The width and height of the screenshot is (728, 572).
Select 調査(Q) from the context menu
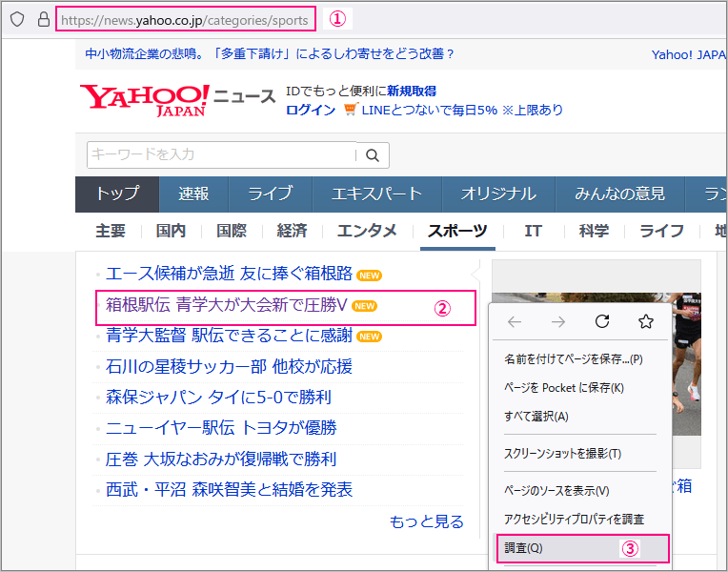click(x=523, y=548)
